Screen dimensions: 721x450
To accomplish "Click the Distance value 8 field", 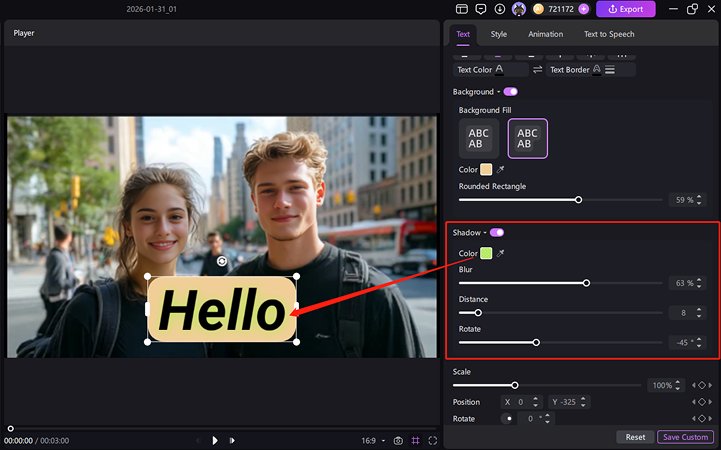I will (682, 313).
